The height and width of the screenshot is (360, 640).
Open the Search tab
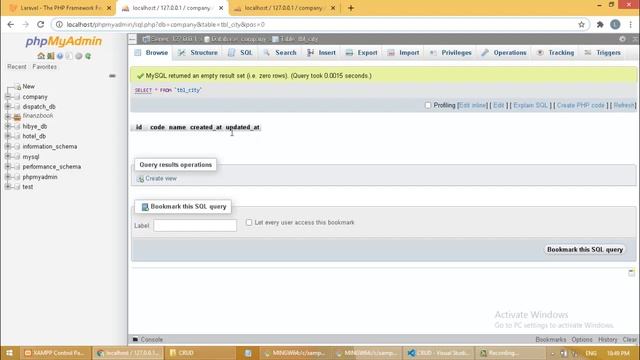[x=280, y=53]
